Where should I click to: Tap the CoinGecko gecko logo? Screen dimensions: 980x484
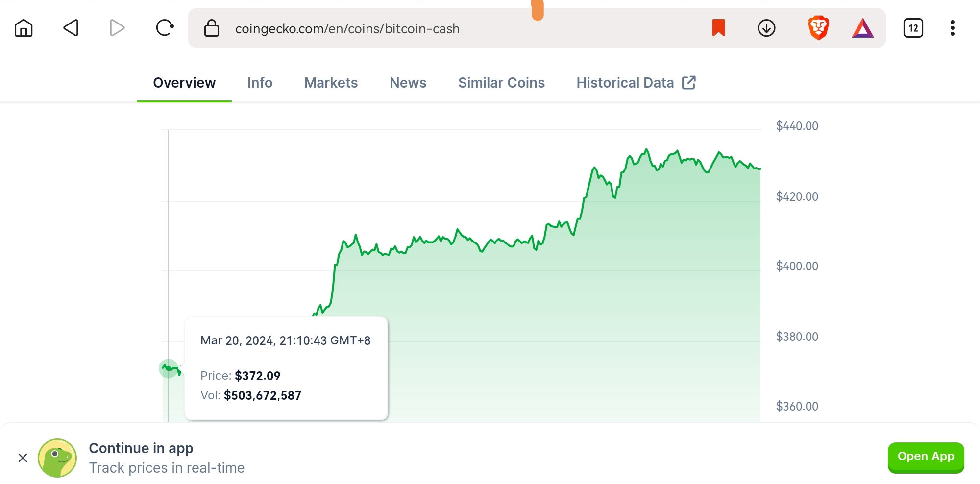(x=57, y=458)
